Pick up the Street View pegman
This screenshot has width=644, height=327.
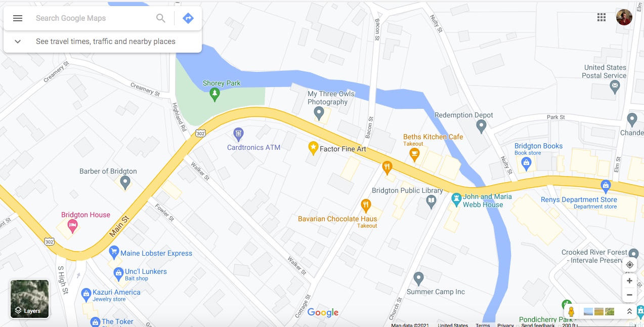[x=571, y=311]
